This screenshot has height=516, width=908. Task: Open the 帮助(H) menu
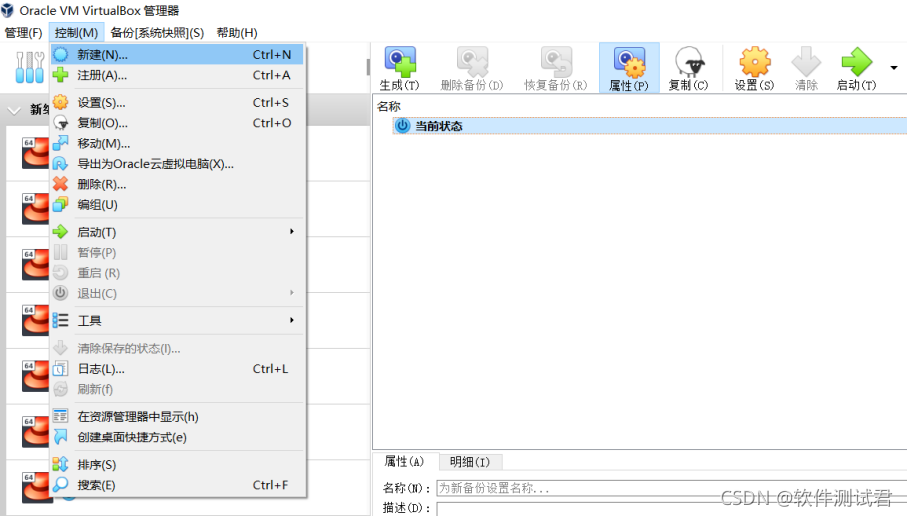pyautogui.click(x=237, y=32)
